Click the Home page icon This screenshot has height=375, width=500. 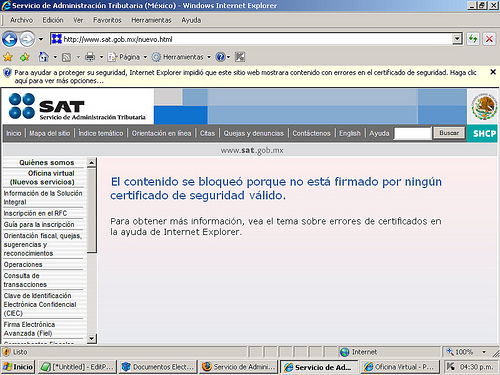[43, 57]
